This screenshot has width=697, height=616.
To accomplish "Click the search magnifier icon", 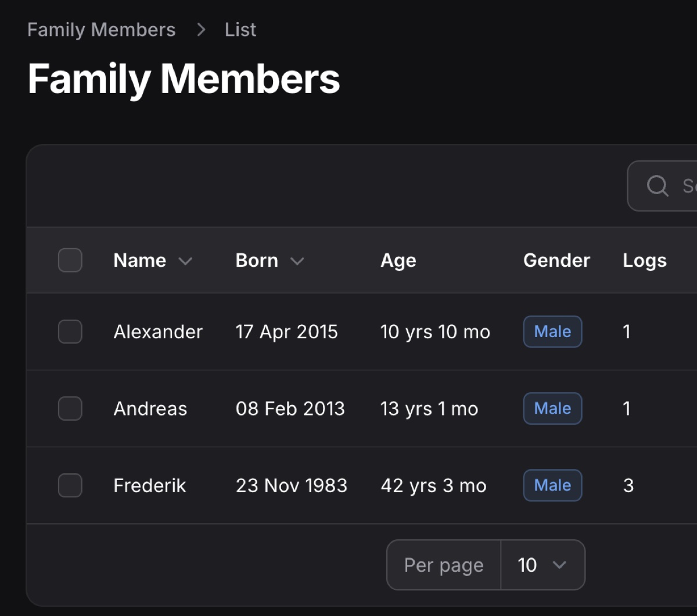I will coord(657,186).
